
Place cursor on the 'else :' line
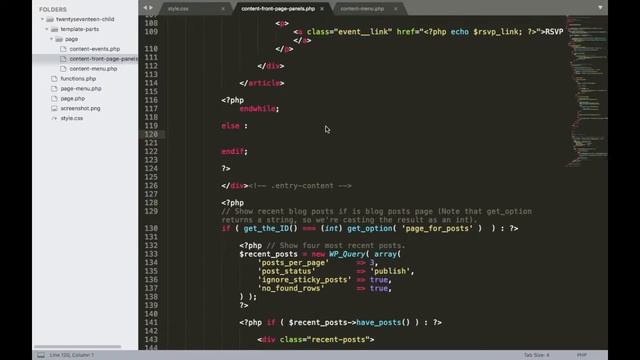[x=234, y=126]
